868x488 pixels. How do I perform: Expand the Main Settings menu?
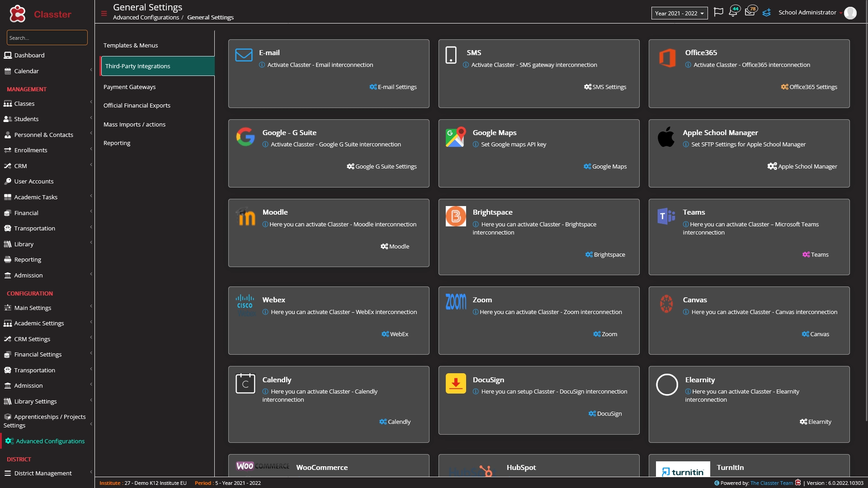pyautogui.click(x=47, y=308)
